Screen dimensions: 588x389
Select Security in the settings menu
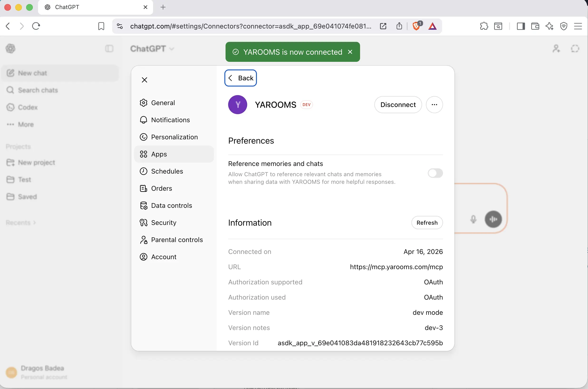point(164,223)
